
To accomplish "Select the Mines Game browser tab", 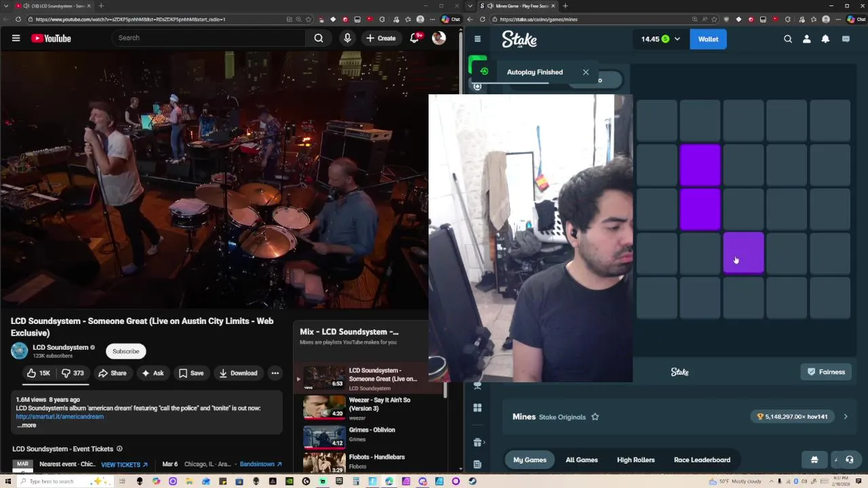I will (517, 6).
